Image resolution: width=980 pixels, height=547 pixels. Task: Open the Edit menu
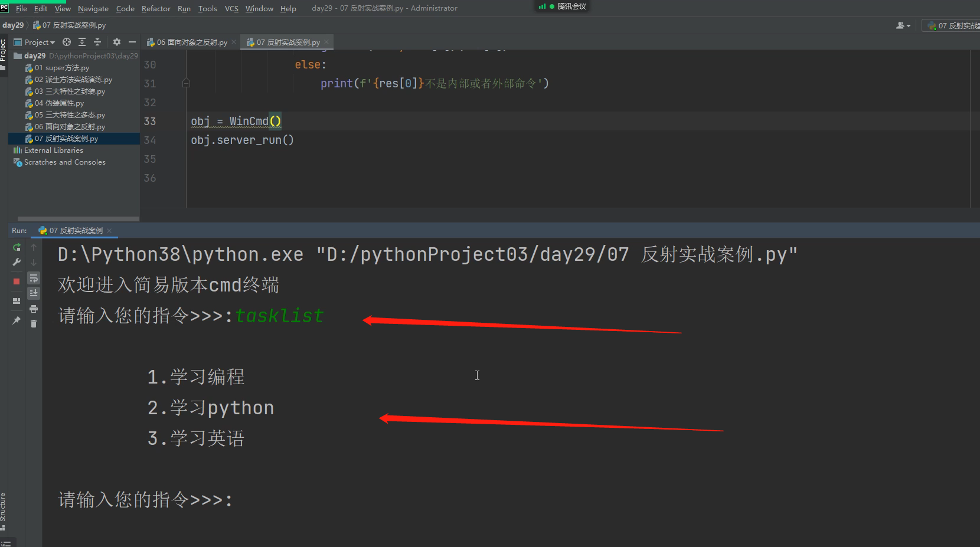point(41,8)
